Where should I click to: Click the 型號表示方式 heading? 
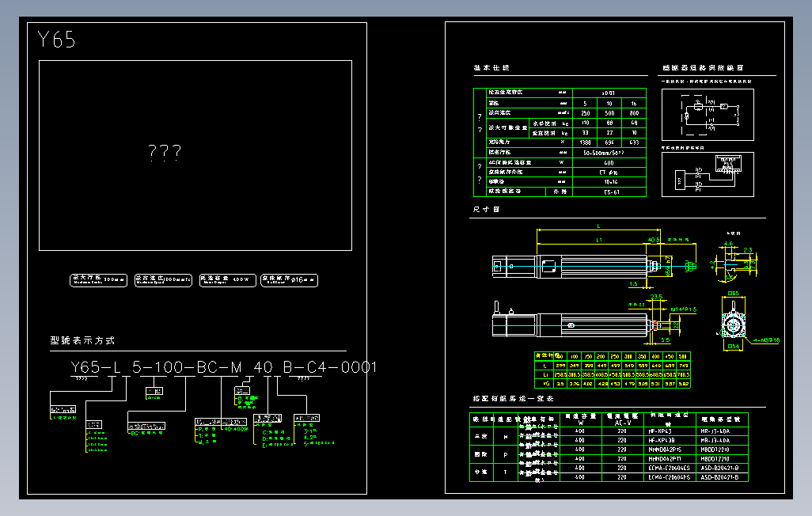coord(82,340)
